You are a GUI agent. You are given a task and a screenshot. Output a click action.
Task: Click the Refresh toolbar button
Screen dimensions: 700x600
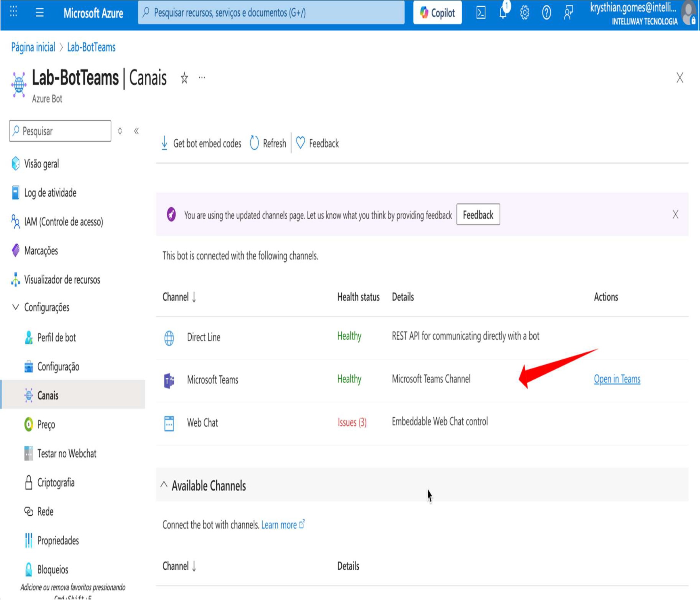click(268, 143)
